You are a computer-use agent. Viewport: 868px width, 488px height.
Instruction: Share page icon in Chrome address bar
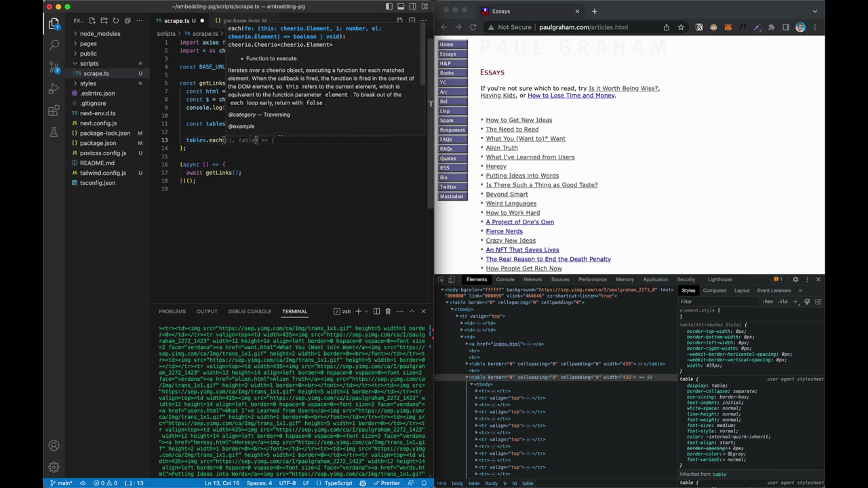(x=667, y=27)
